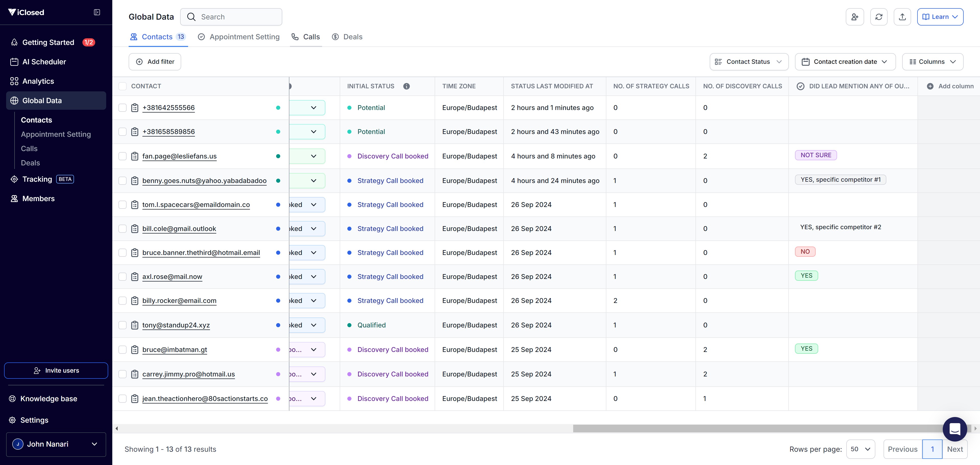Open the Contact Status dropdown

pos(749,62)
